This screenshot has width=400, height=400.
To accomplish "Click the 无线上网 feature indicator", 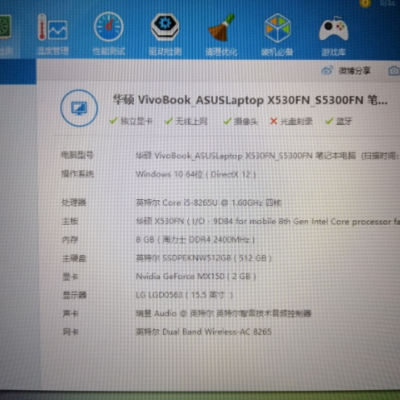I will tap(186, 121).
